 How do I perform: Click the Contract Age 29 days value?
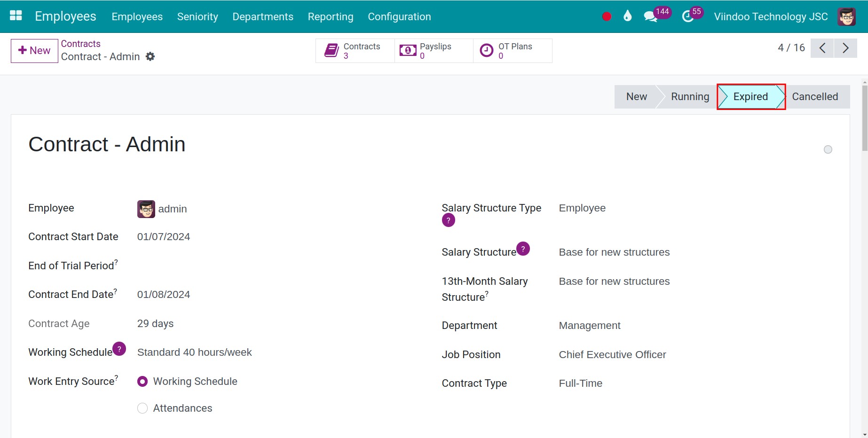click(155, 324)
